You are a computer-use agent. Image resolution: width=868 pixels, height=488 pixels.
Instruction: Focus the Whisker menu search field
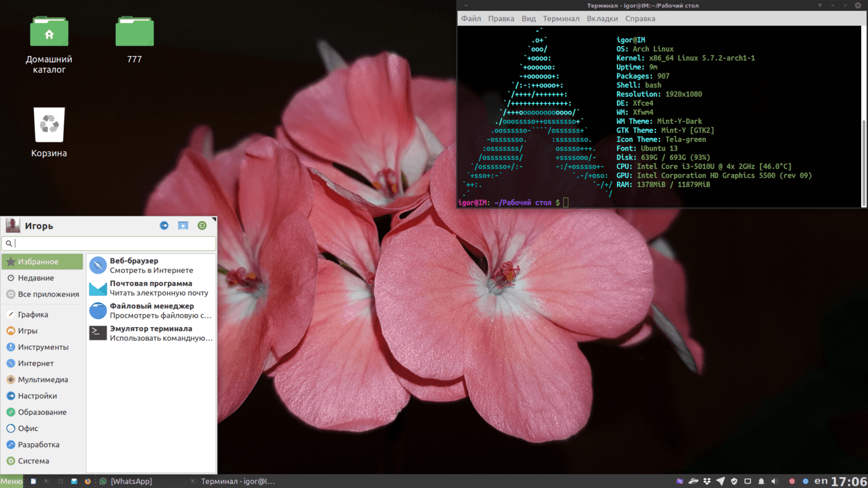coord(108,243)
